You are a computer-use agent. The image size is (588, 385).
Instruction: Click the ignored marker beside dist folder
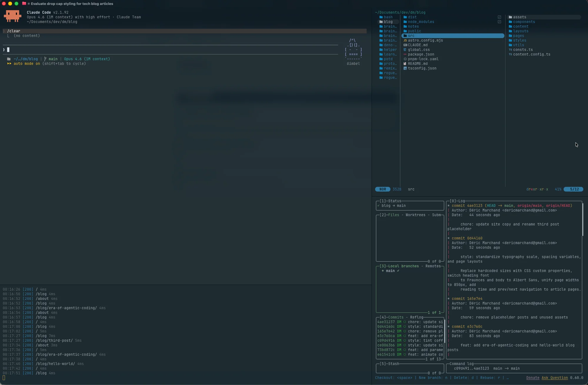tap(499, 17)
